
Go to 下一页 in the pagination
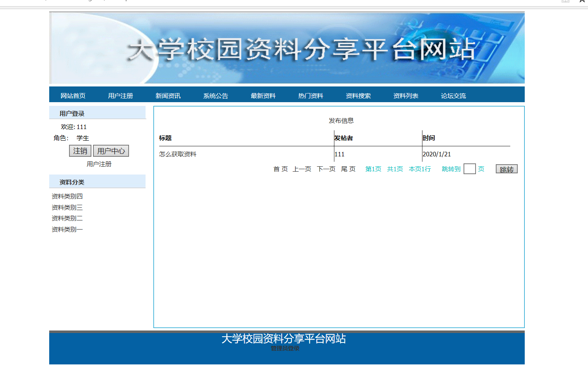tap(326, 169)
